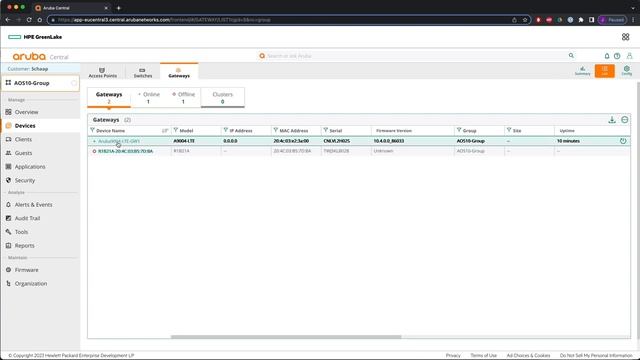Image resolution: width=640 pixels, height=360 pixels.
Task: Open the HPE GreenLake apps grid icon
Action: (x=625, y=37)
